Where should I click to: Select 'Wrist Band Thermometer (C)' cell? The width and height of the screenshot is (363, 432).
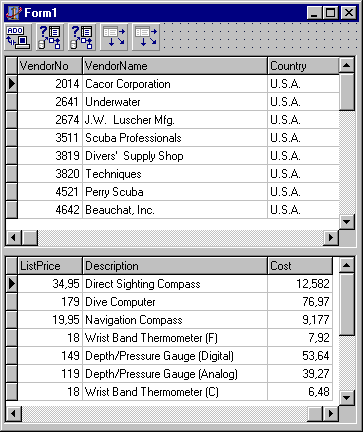tap(175, 392)
